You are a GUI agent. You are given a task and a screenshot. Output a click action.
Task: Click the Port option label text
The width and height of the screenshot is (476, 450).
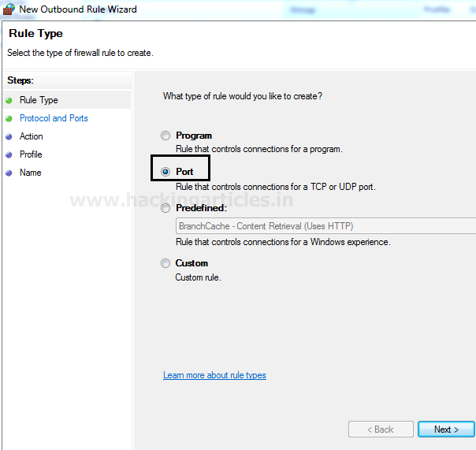point(184,172)
